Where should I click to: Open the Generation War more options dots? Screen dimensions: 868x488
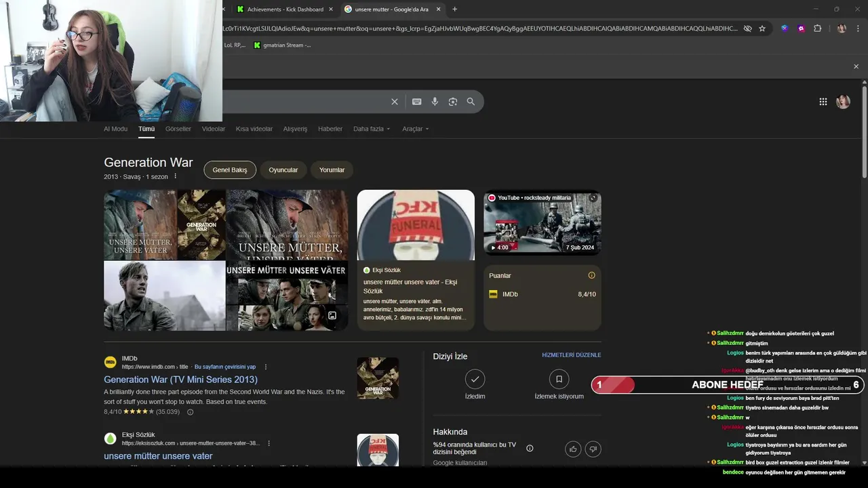[175, 176]
